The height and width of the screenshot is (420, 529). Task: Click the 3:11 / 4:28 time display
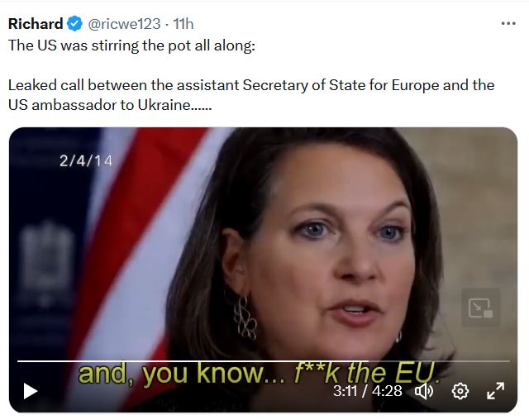(368, 391)
